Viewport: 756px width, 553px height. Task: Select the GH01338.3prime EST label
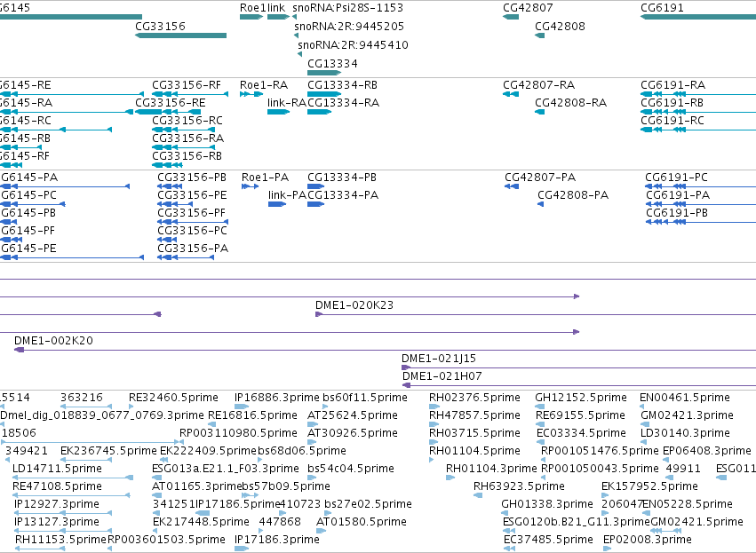pyautogui.click(x=547, y=505)
